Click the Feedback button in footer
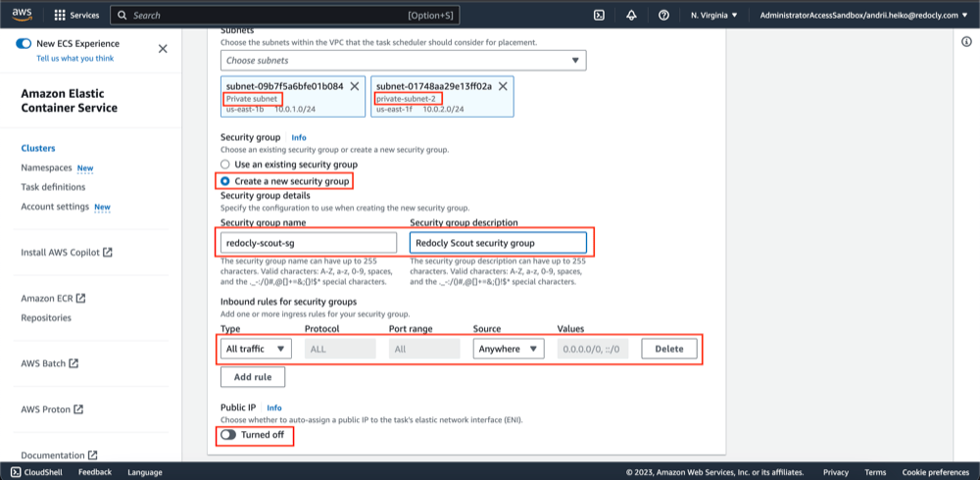Image resolution: width=980 pixels, height=480 pixels. [95, 472]
